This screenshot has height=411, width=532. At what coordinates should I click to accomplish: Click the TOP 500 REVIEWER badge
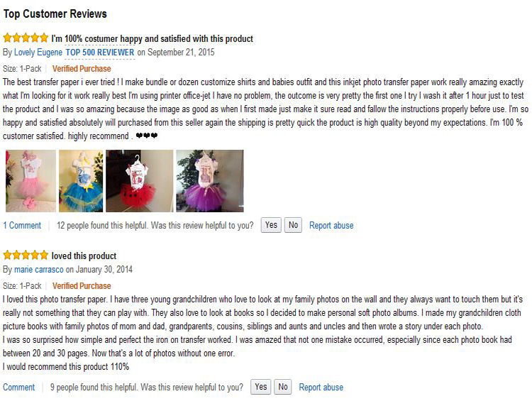tap(100, 53)
